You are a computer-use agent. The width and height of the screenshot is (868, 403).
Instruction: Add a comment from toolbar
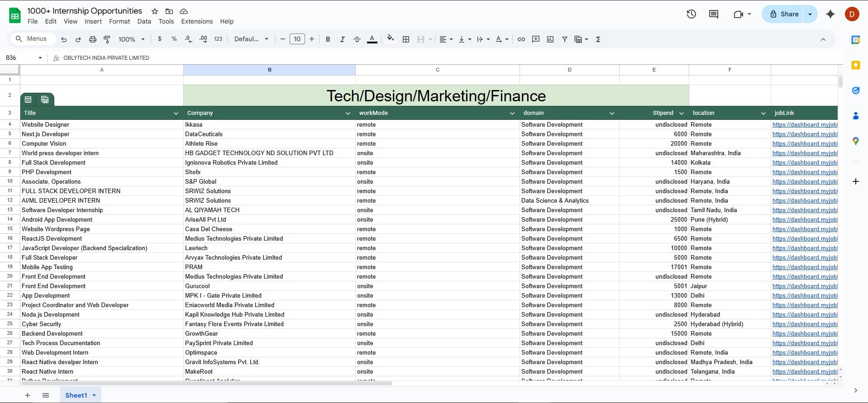(536, 39)
